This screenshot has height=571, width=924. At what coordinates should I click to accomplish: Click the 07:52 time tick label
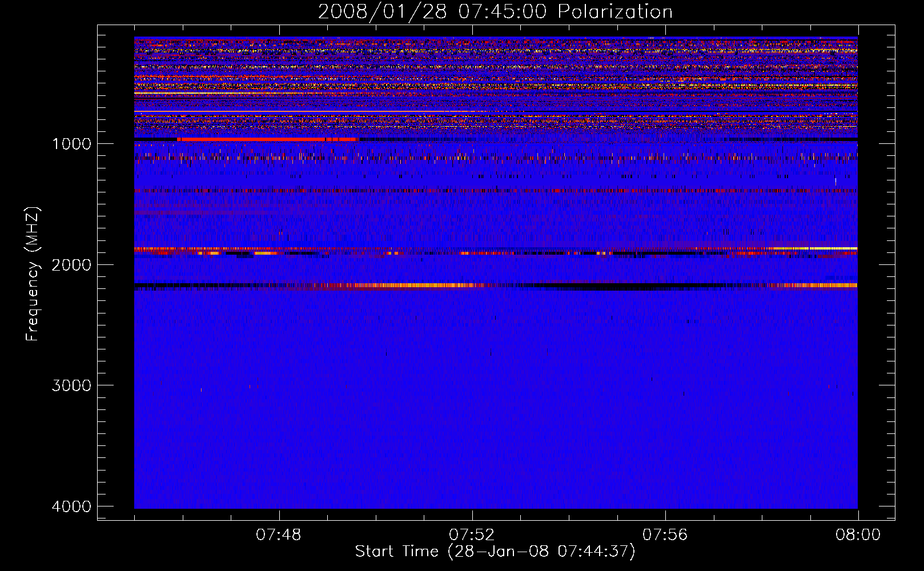click(x=472, y=535)
